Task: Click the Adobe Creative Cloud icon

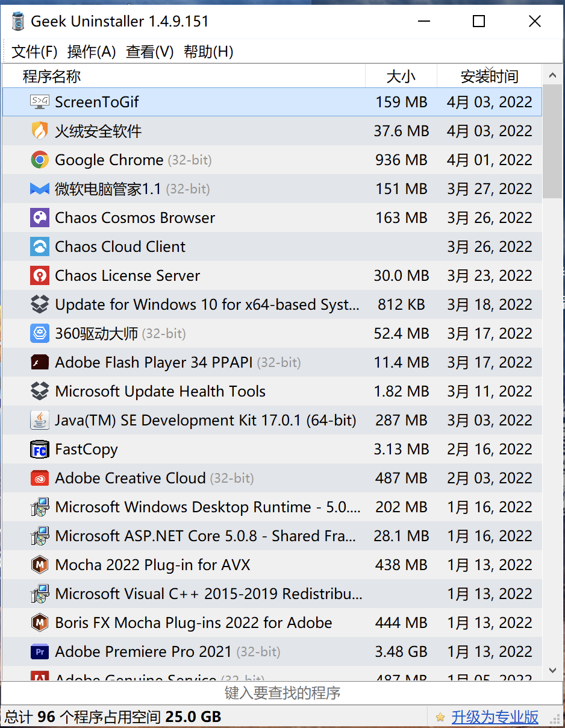Action: coord(40,478)
